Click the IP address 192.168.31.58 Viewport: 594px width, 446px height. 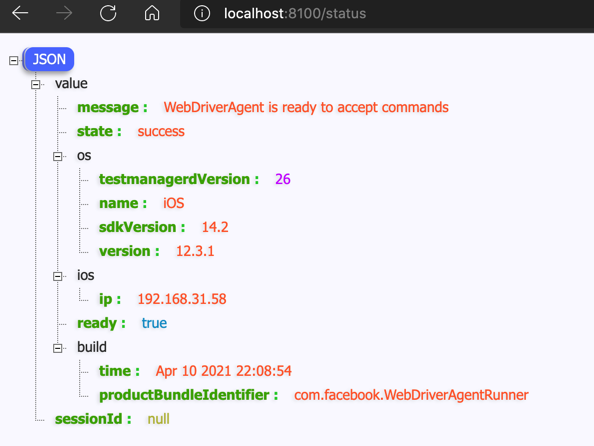[182, 299]
